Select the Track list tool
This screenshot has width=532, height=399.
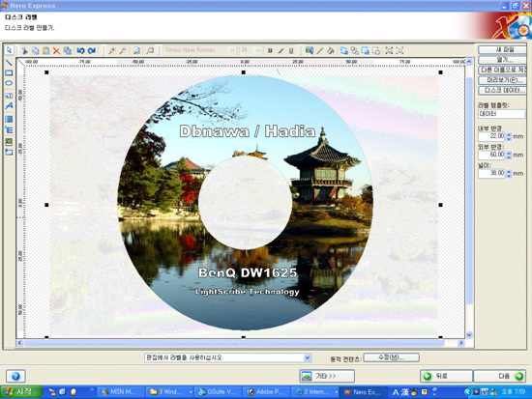[x=9, y=129]
